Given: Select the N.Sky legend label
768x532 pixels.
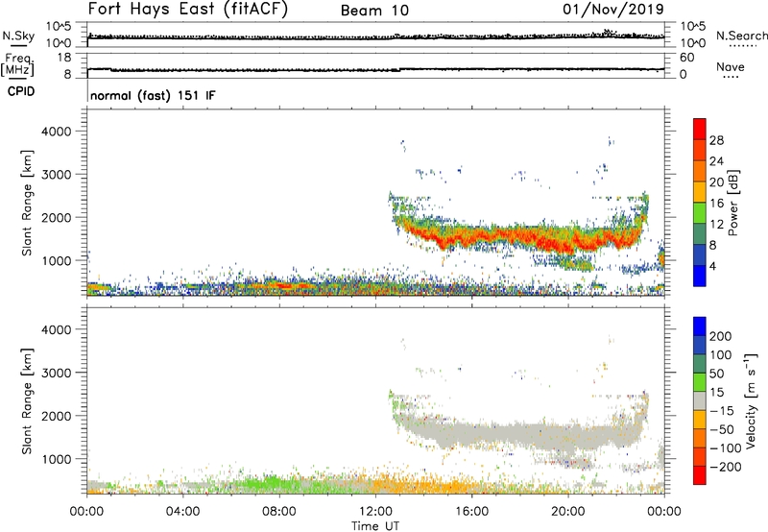Looking at the screenshot, I should pos(18,36).
